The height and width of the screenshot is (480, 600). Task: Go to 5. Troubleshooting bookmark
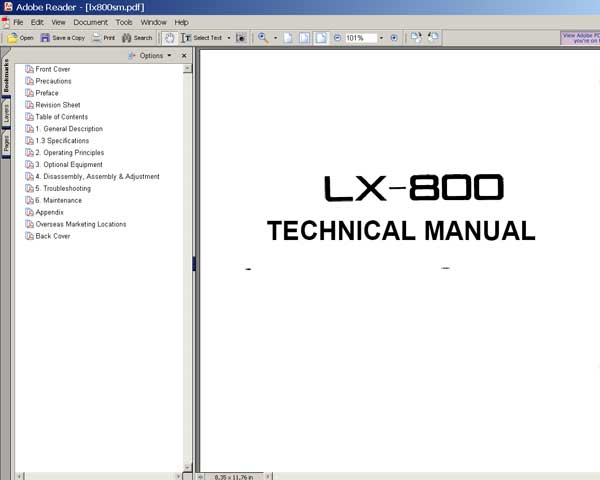(63, 188)
